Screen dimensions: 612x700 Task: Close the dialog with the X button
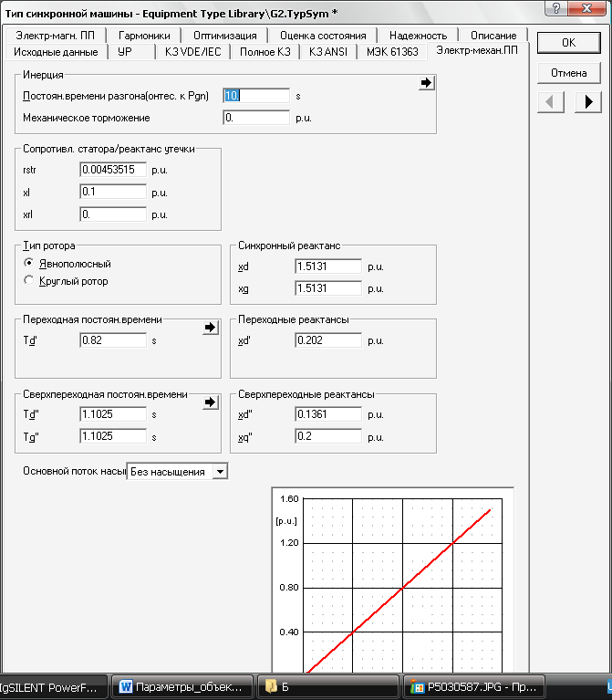click(x=587, y=7)
